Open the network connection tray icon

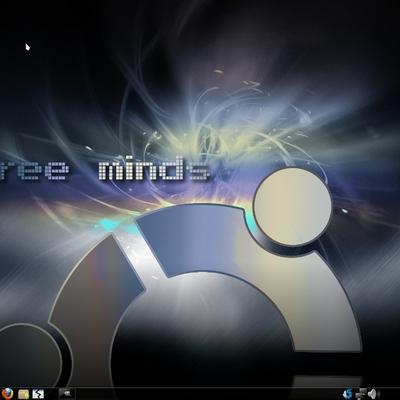(x=361, y=394)
